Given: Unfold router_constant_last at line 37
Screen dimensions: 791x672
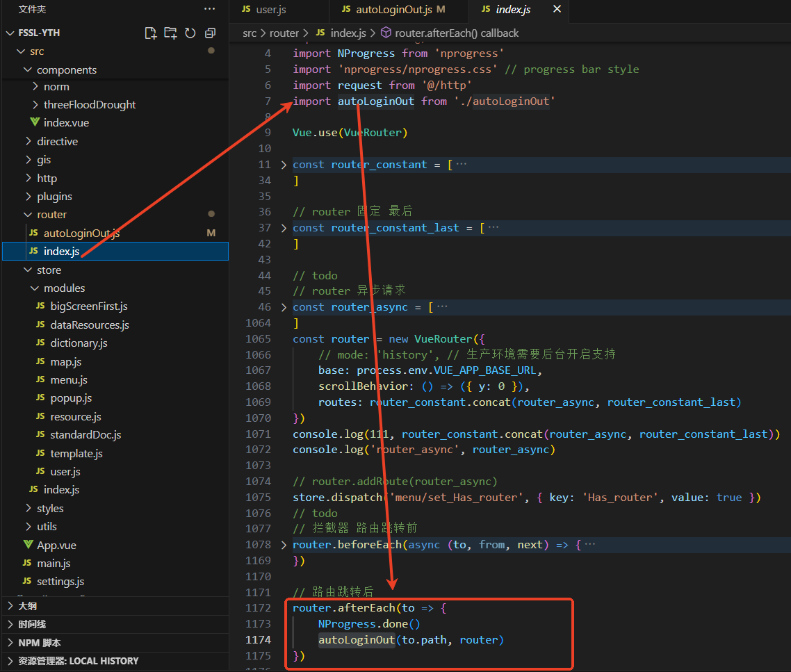Looking at the screenshot, I should tap(284, 228).
